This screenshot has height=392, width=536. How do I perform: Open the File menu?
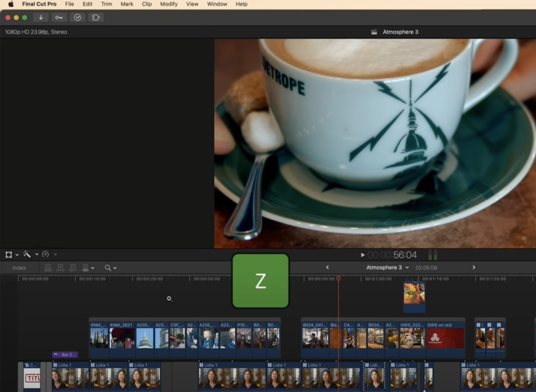pyautogui.click(x=69, y=4)
